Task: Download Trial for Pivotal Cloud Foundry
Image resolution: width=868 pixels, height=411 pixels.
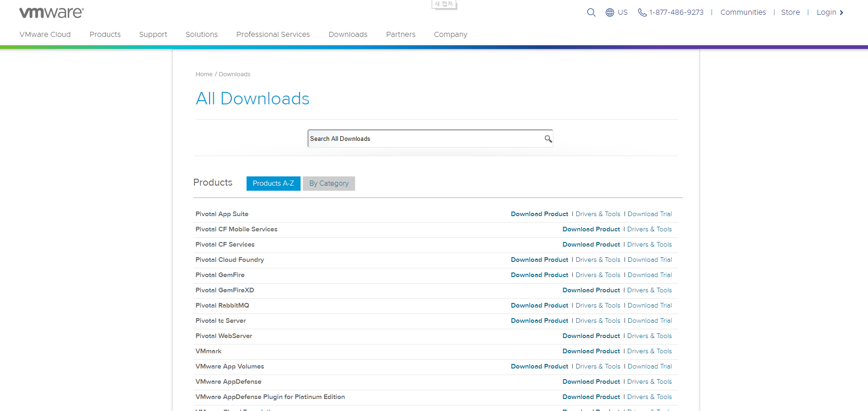Action: (x=650, y=260)
